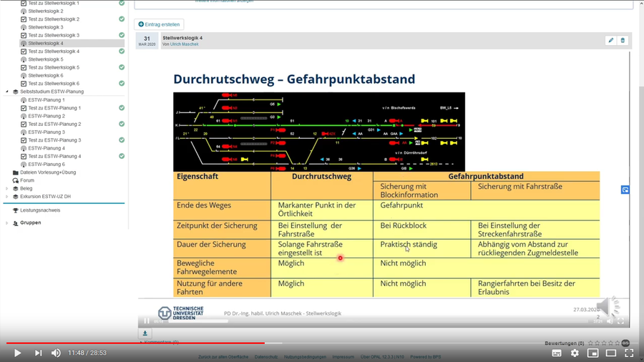644x362 pixels.
Task: Open author link Ulrich Maschek
Action: click(184, 44)
